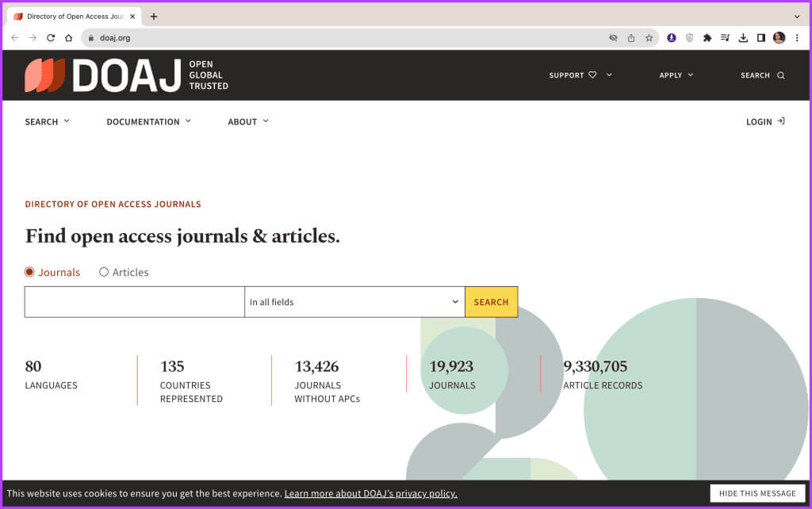Screen dimensions: 812x509
Task: Click the '9,330,705' article records count
Action: (x=595, y=366)
